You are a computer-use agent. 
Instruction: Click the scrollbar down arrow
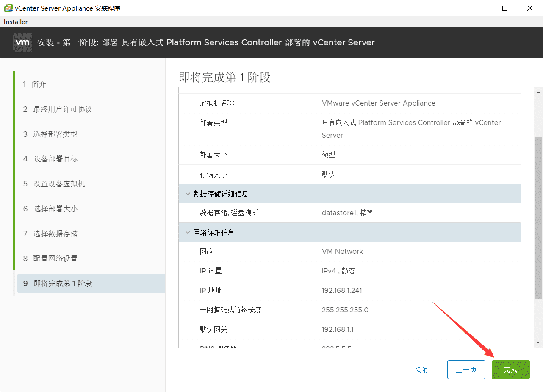[x=538, y=342]
